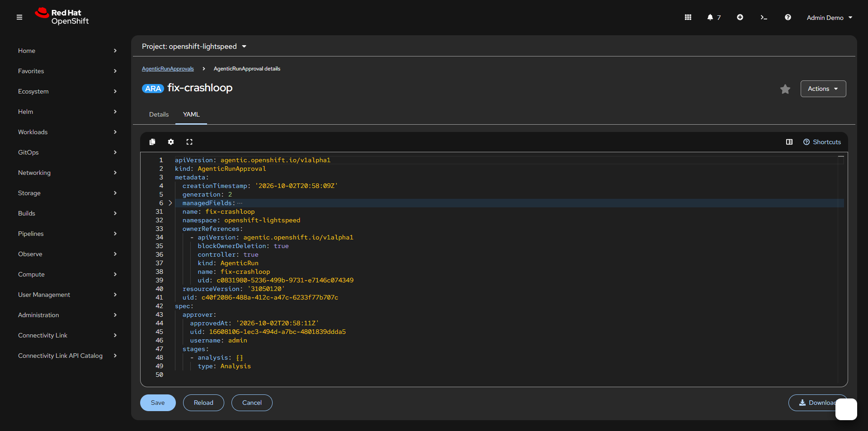The width and height of the screenshot is (868, 431).
Task: Download the YAML file
Action: pyautogui.click(x=817, y=403)
